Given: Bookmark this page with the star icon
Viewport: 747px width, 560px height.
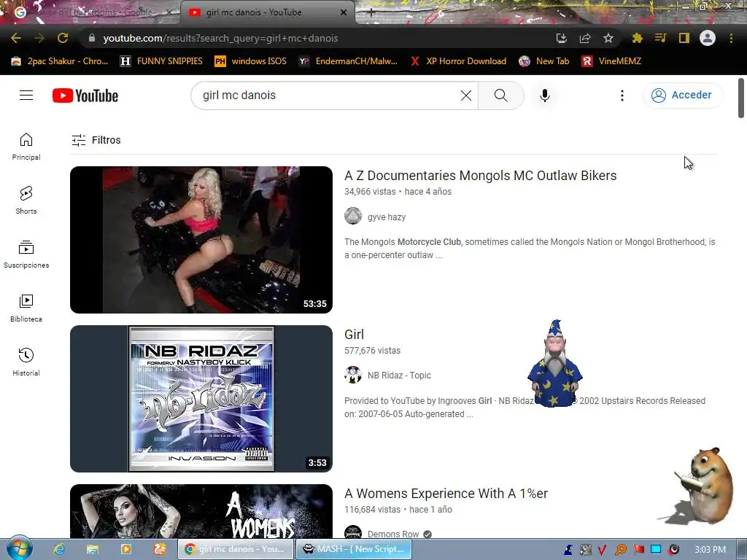Looking at the screenshot, I should point(608,38).
